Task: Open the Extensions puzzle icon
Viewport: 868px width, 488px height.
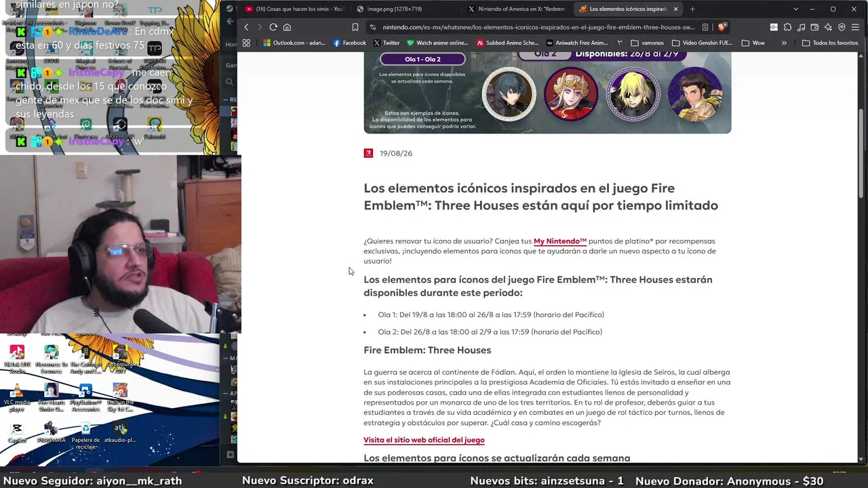Action: (787, 27)
